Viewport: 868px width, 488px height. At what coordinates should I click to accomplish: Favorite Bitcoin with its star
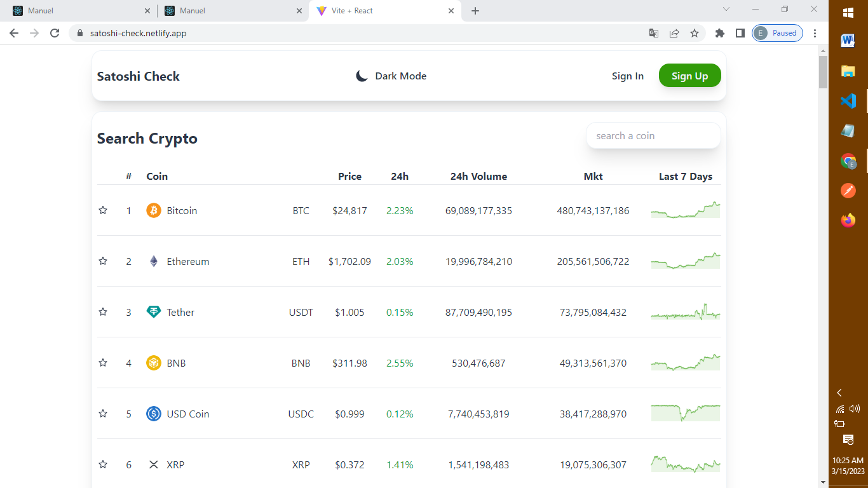click(103, 210)
